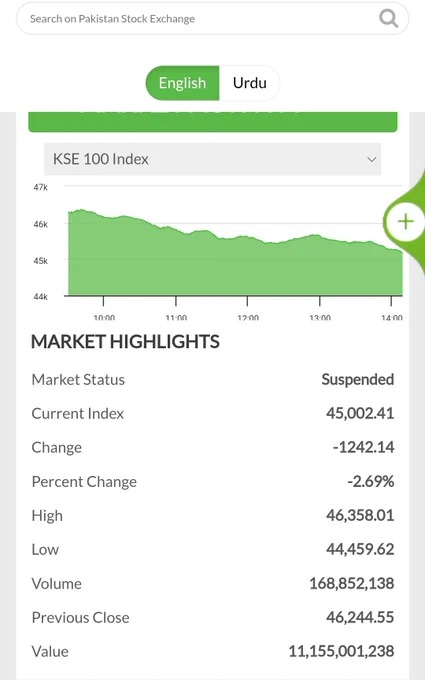Open the KSE 100 Index dropdown
This screenshot has height=680, width=425.
tap(212, 159)
